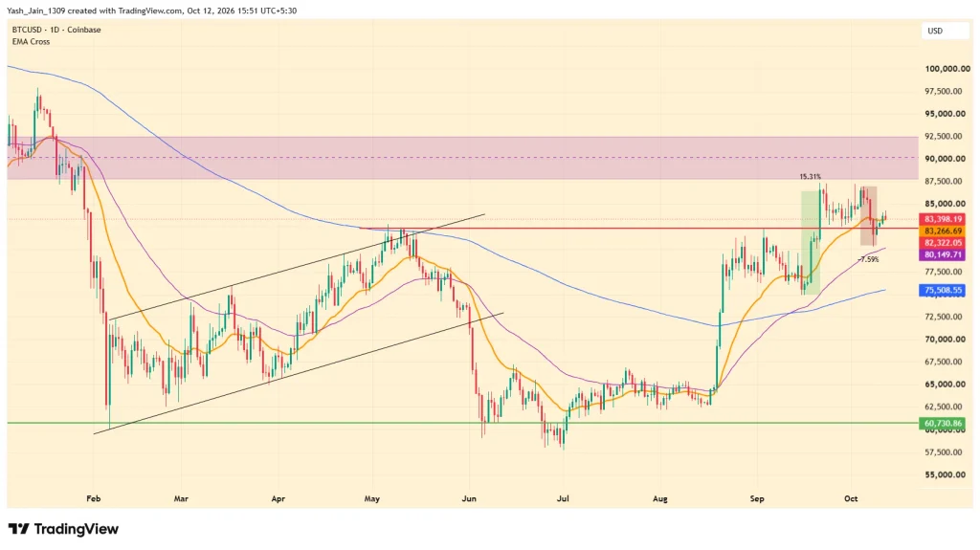Select the pink resistance zone rectangle
Image resolution: width=980 pixels, height=550 pixels.
(x=462, y=159)
